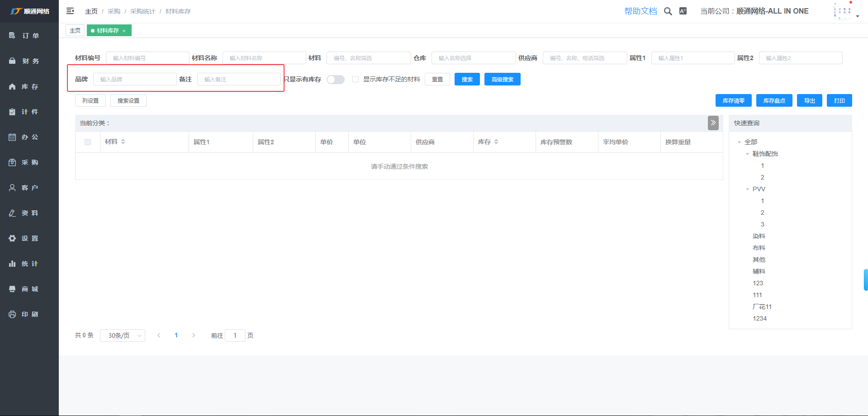868x416 pixels.
Task: Open the 财务 finance sidebar icon
Action: pos(12,61)
